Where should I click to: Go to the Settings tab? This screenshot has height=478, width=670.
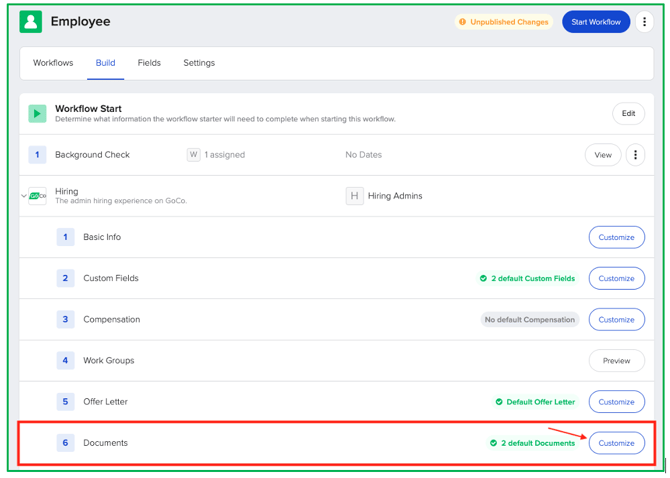[x=199, y=63]
